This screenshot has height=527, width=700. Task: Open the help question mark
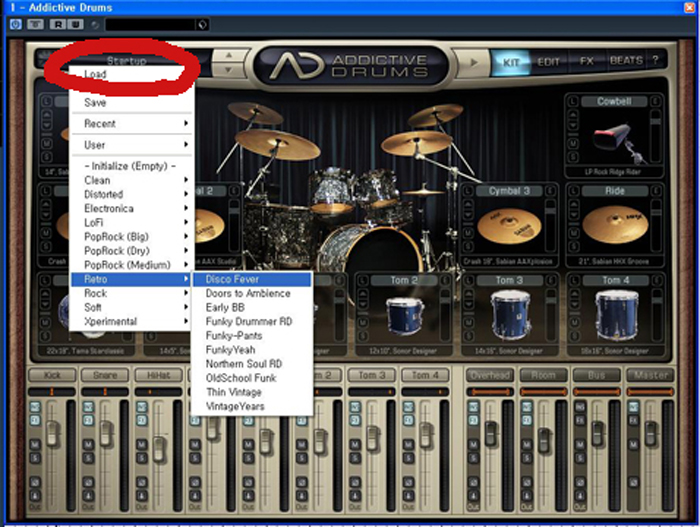pyautogui.click(x=655, y=60)
